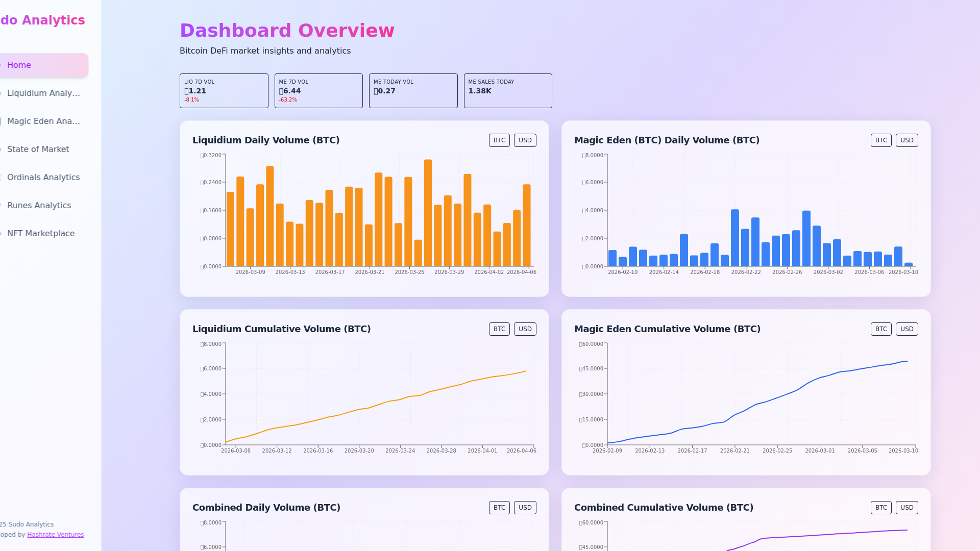The height and width of the screenshot is (551, 980).
Task: Switch Liquidium Daily Volume chart to USD
Action: [x=525, y=140]
